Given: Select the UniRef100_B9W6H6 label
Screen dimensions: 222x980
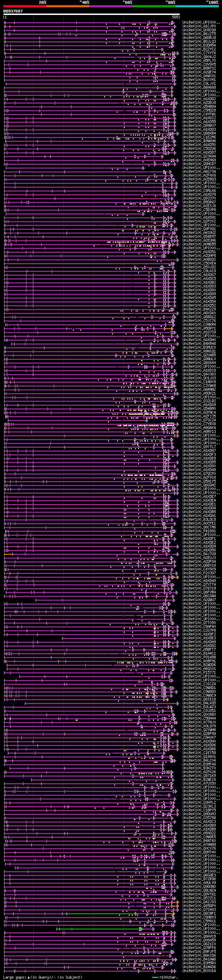Looking at the screenshot, I should pyautogui.click(x=199, y=141).
